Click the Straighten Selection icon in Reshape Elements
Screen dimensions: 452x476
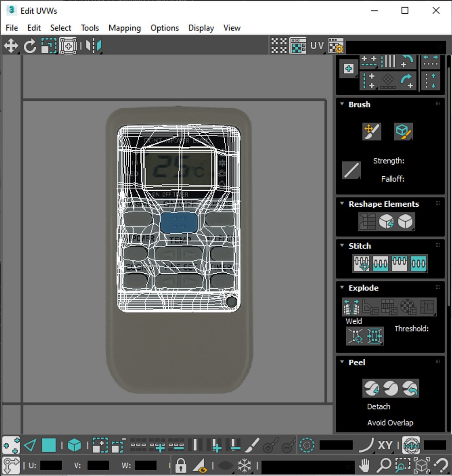[367, 221]
